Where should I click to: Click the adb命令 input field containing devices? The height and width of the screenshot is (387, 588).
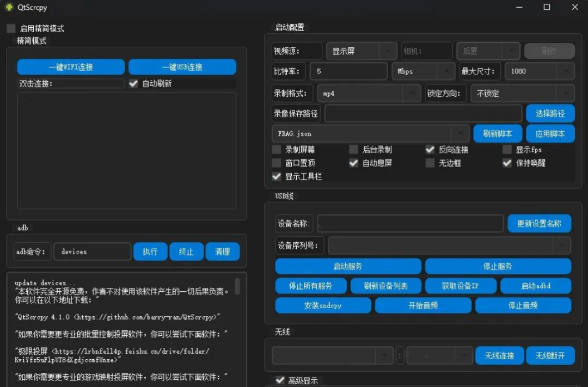[x=92, y=251]
